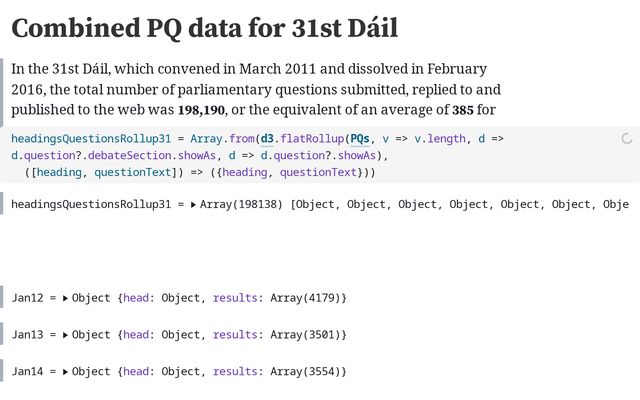Click the headingsQuestionsRollup31 output cell margin bar
This screenshot has height=400, width=640.
2,203
